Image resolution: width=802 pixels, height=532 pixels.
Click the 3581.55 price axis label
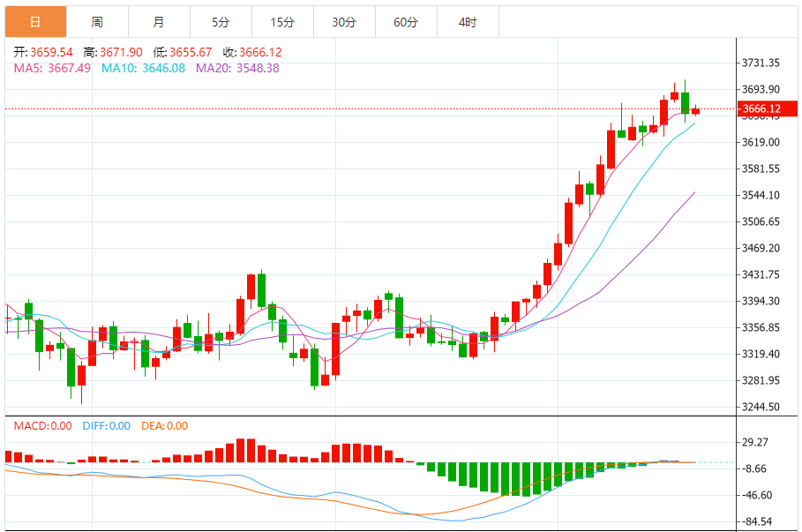(x=761, y=169)
